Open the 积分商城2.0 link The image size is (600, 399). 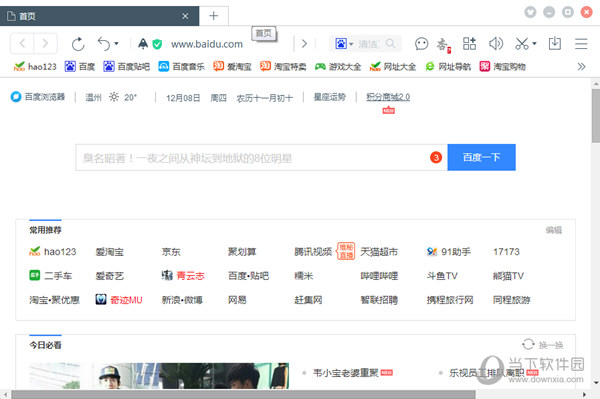[x=388, y=97]
